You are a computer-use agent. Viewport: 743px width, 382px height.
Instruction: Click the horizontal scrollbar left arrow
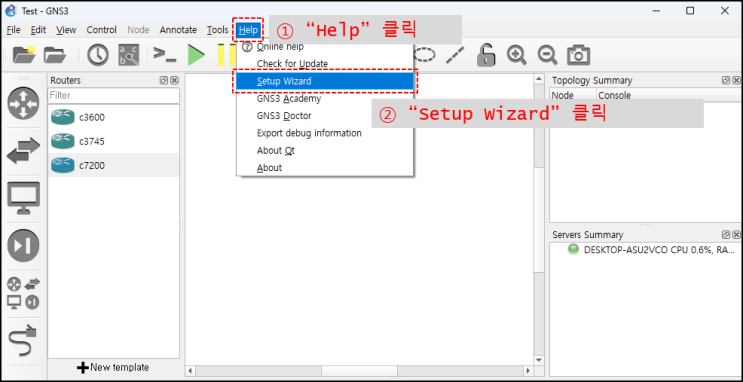(190, 371)
